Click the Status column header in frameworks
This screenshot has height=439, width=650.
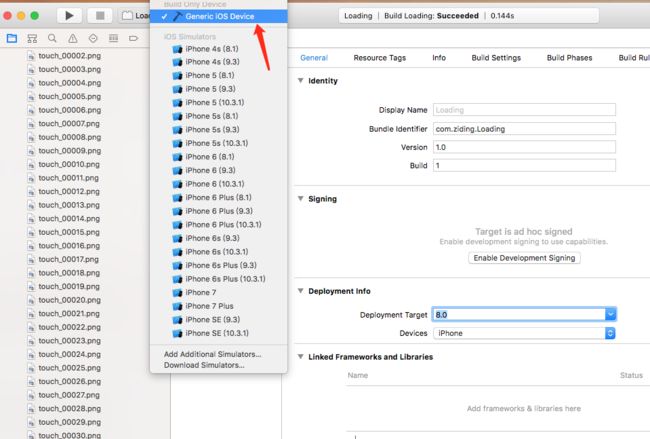pos(631,375)
